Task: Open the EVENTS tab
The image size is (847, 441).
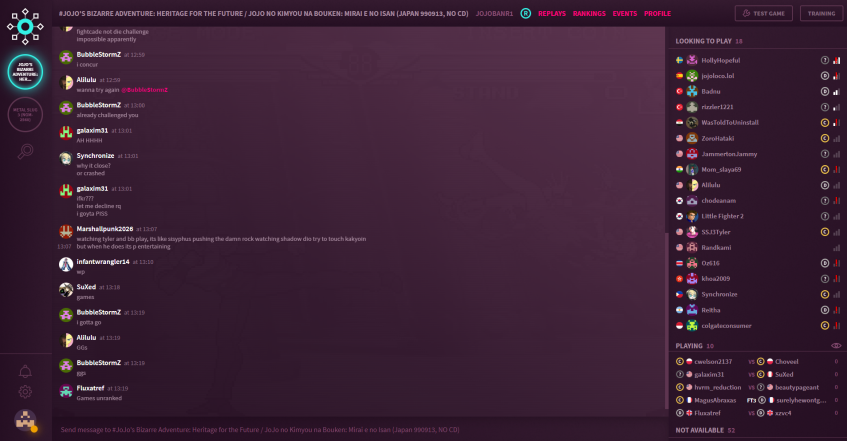Action: click(624, 14)
